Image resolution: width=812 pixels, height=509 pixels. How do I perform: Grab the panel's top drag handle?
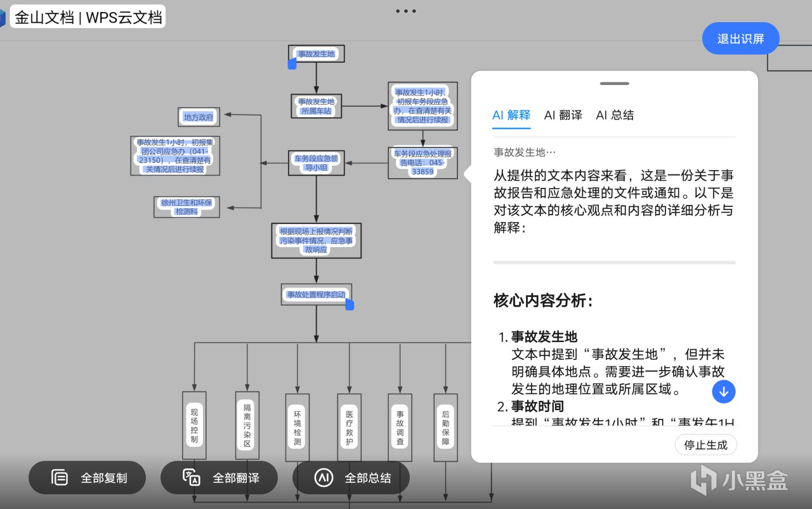click(x=615, y=83)
